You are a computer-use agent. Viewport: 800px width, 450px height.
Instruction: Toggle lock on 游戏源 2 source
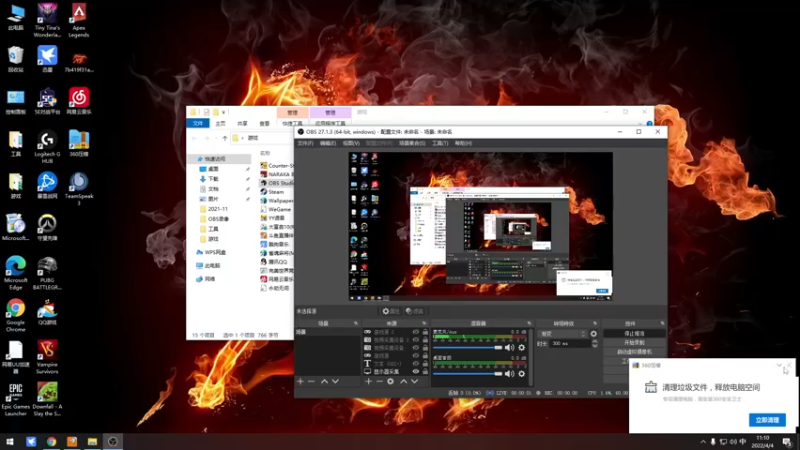425,332
